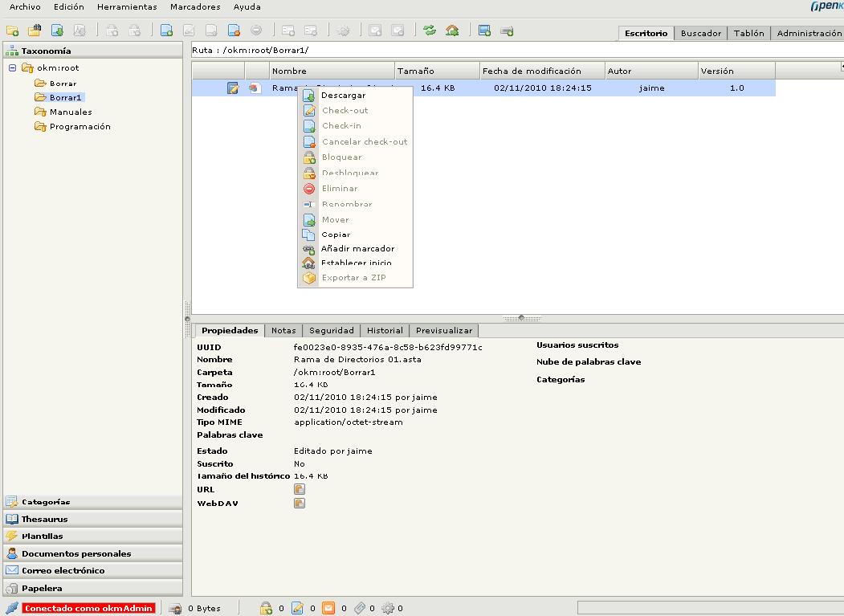844x616 pixels.
Task: Select the Propiedades tab
Action: click(x=230, y=331)
